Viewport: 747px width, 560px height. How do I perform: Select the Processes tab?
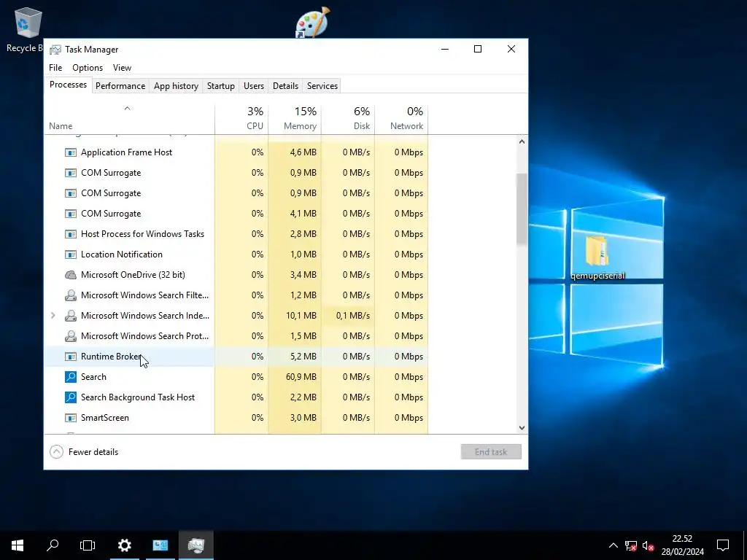[x=68, y=85]
